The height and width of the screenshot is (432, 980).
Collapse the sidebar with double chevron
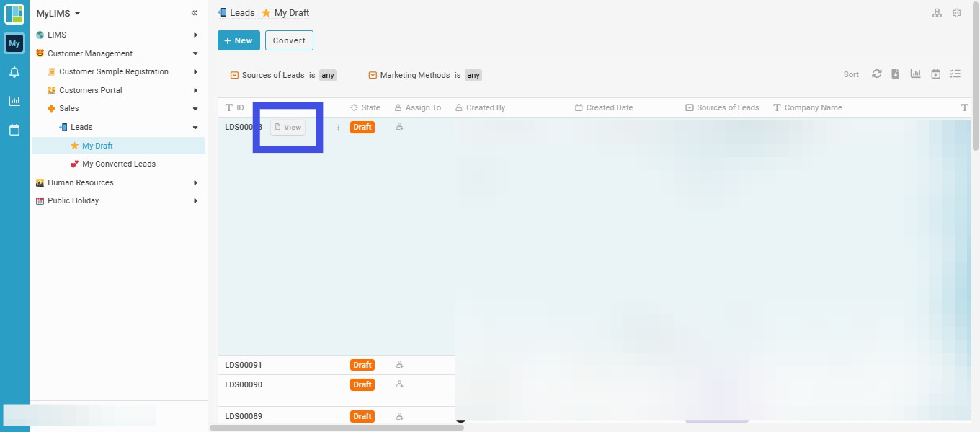coord(194,13)
